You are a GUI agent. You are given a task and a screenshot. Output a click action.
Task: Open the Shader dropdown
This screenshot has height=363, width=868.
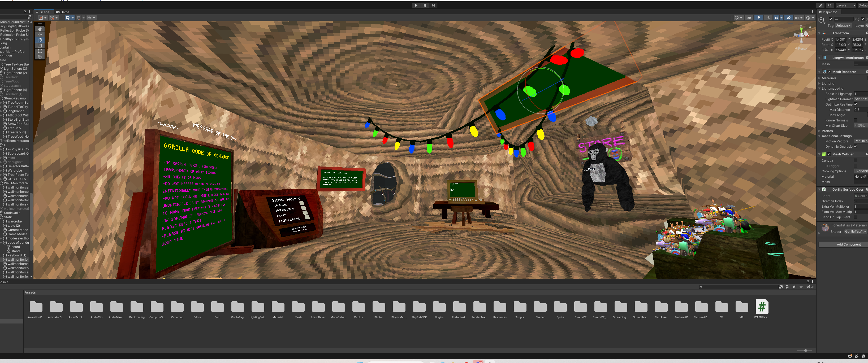856,232
